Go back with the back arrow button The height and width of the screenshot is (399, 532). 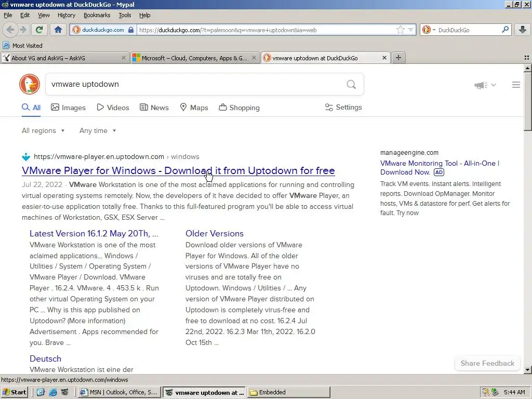click(x=10, y=30)
